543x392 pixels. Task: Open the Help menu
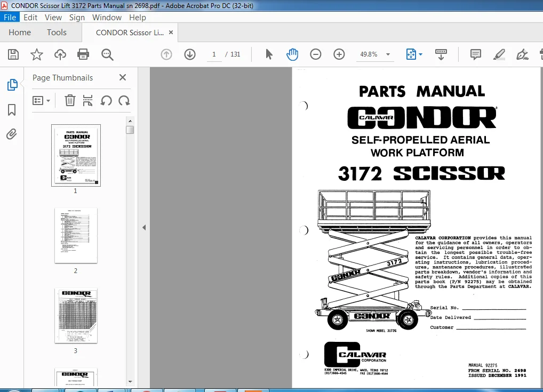pyautogui.click(x=138, y=17)
